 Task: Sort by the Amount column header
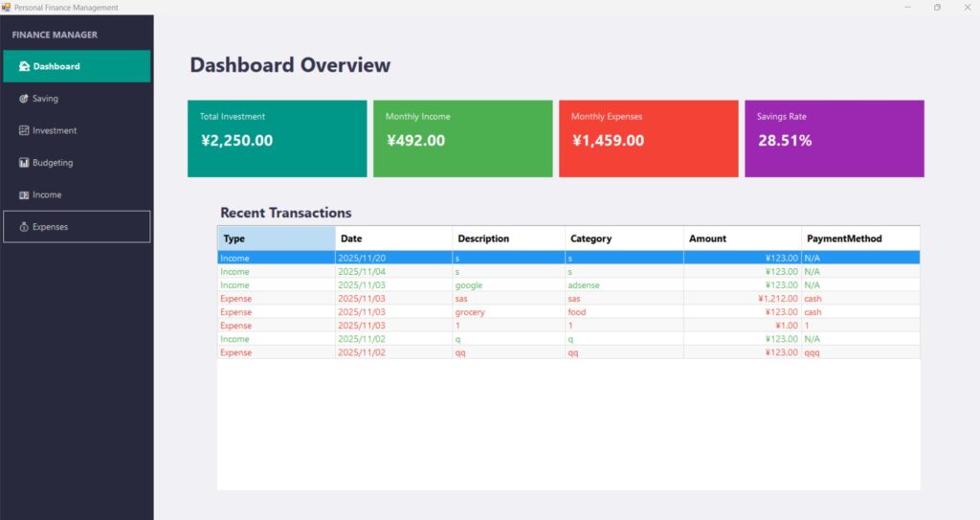(743, 238)
